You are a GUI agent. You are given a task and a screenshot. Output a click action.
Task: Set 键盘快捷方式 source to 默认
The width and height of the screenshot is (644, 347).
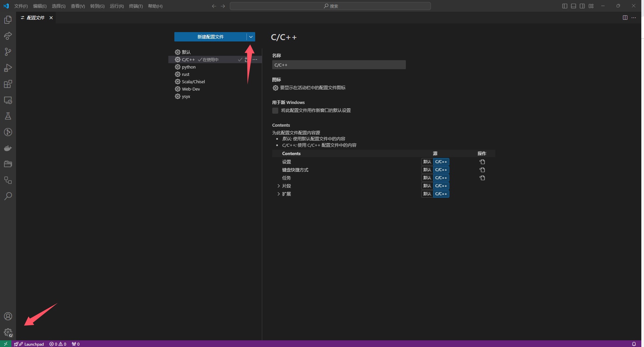click(x=427, y=170)
